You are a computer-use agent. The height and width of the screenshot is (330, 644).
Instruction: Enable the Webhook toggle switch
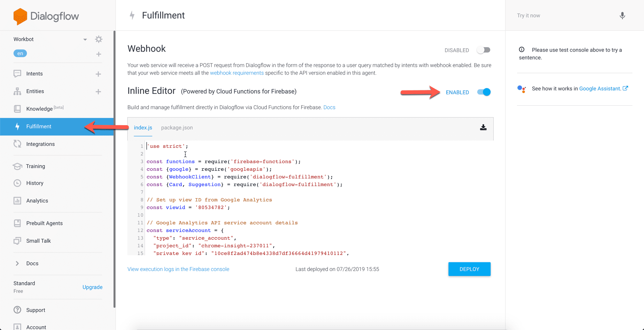[484, 50]
